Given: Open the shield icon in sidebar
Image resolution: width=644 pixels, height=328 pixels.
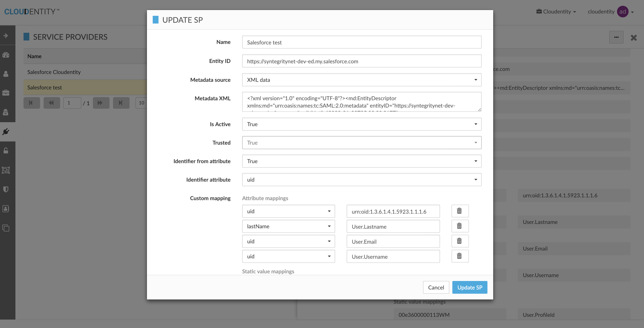Looking at the screenshot, I should (x=6, y=189).
